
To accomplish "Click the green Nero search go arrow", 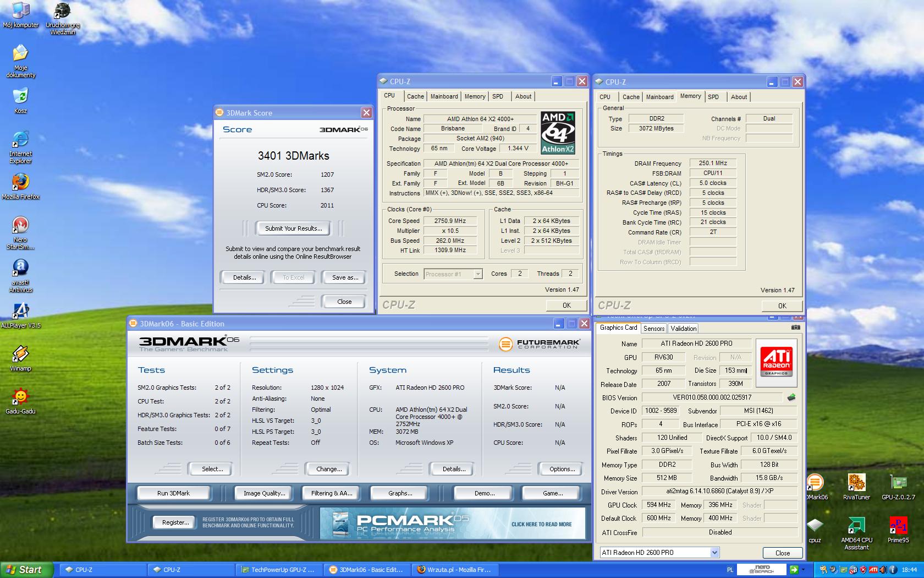I will (x=794, y=570).
